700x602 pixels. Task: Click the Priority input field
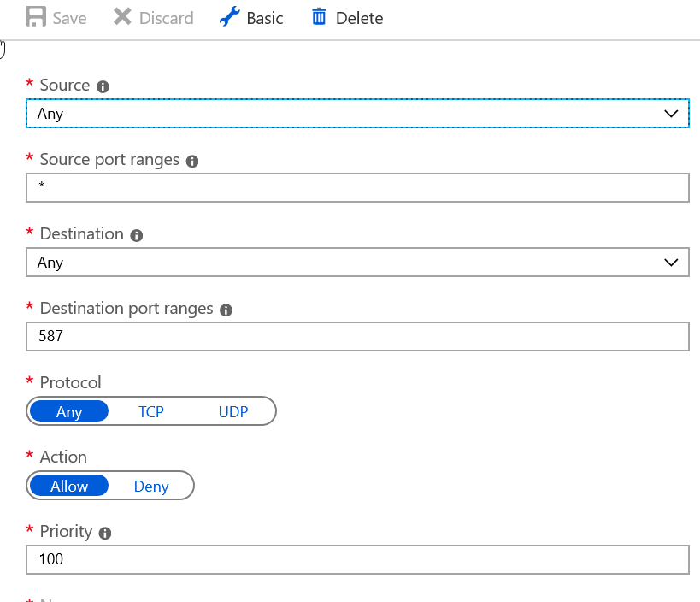pos(357,560)
